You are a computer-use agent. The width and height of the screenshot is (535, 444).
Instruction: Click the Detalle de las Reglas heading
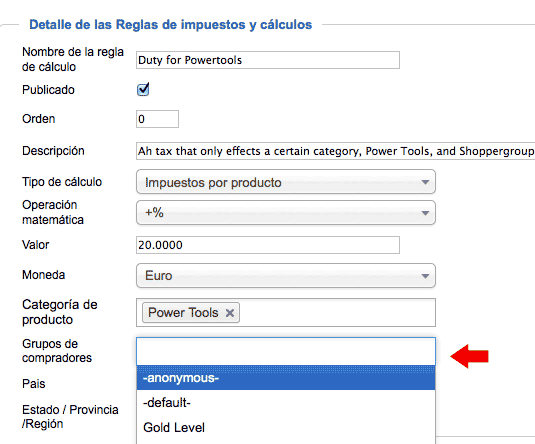pos(171,25)
